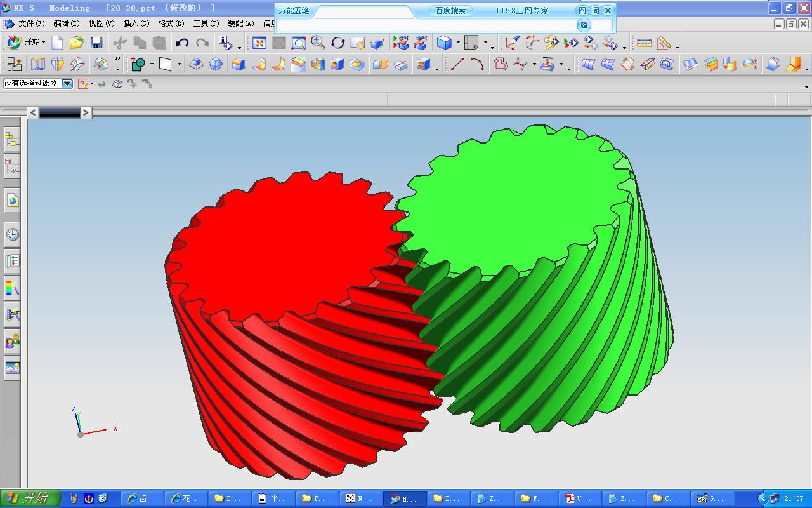Image resolution: width=812 pixels, height=508 pixels.
Task: Activate the Rotate view icon
Action: (337, 43)
